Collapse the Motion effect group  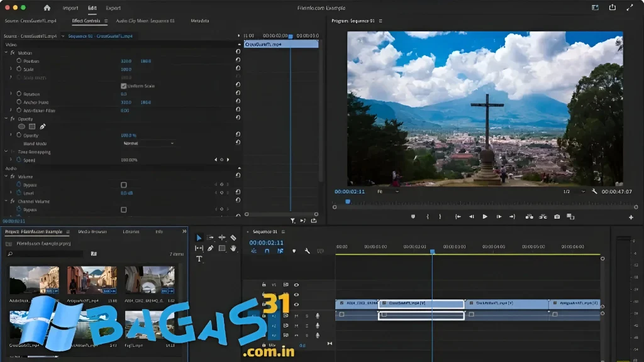pyautogui.click(x=6, y=53)
